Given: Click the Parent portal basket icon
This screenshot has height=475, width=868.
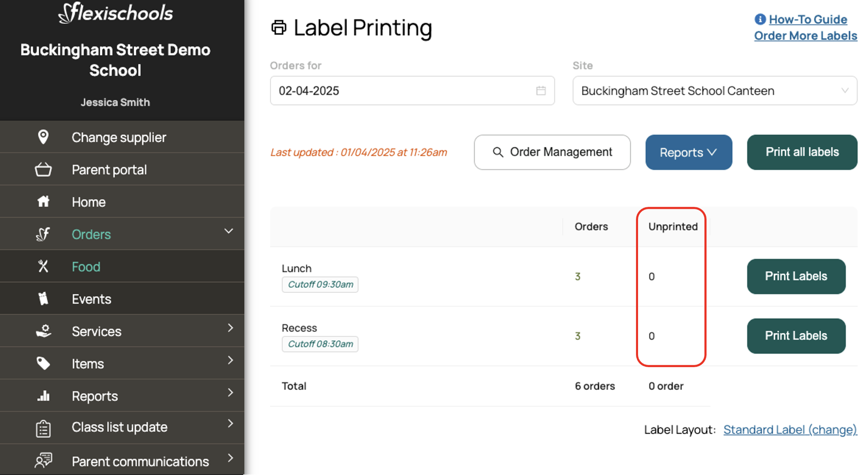Looking at the screenshot, I should tap(43, 170).
